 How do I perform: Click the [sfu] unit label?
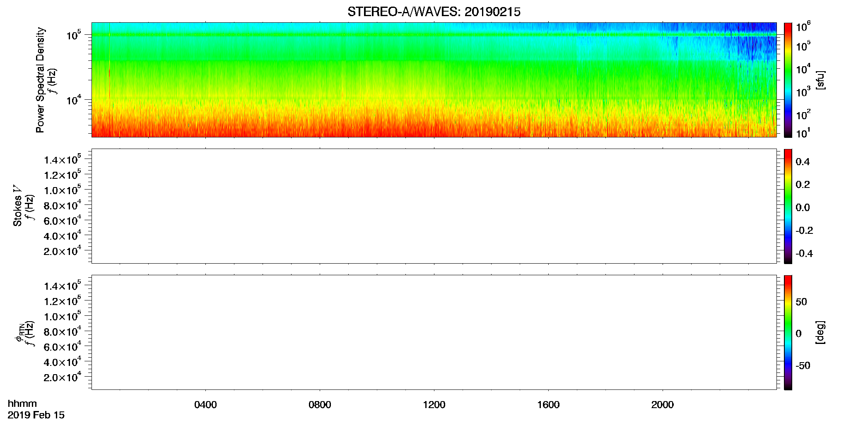[x=820, y=80]
